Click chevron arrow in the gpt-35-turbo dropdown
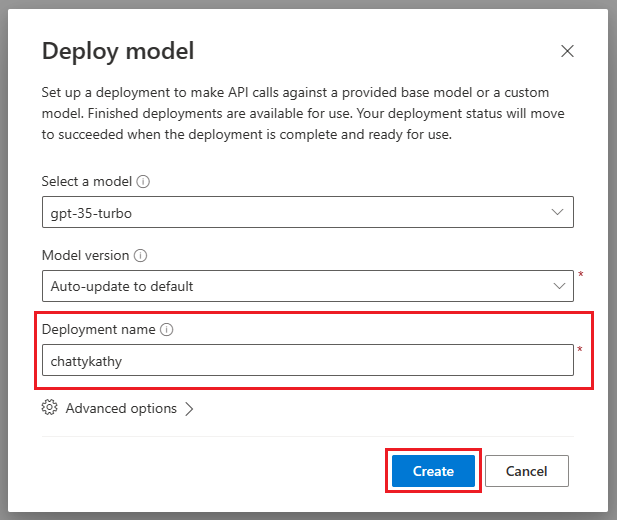This screenshot has width=617, height=520. point(557,212)
